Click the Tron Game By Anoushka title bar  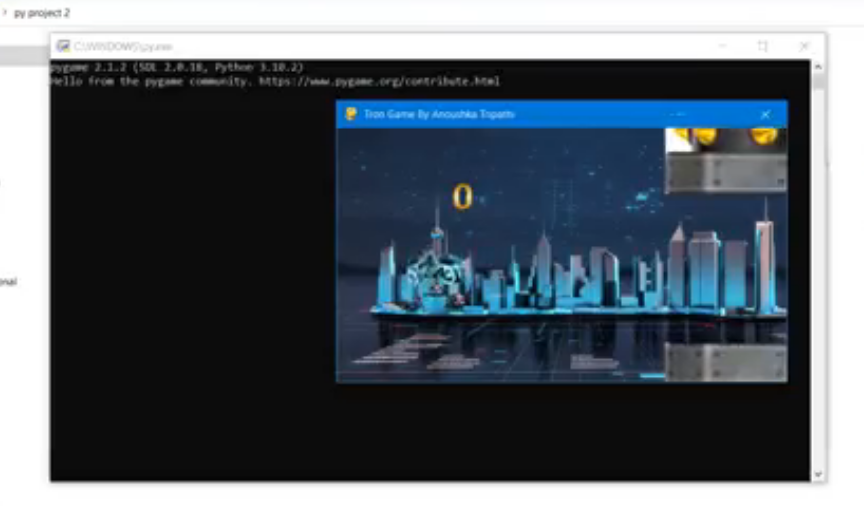pos(500,115)
